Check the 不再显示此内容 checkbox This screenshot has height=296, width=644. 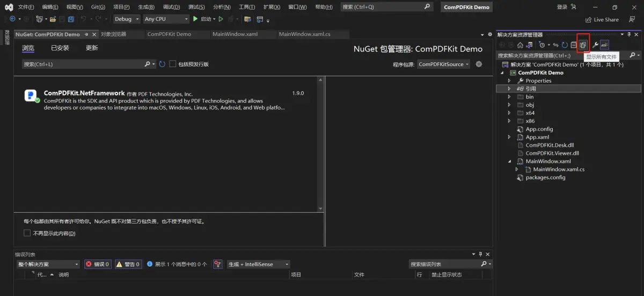(x=27, y=233)
